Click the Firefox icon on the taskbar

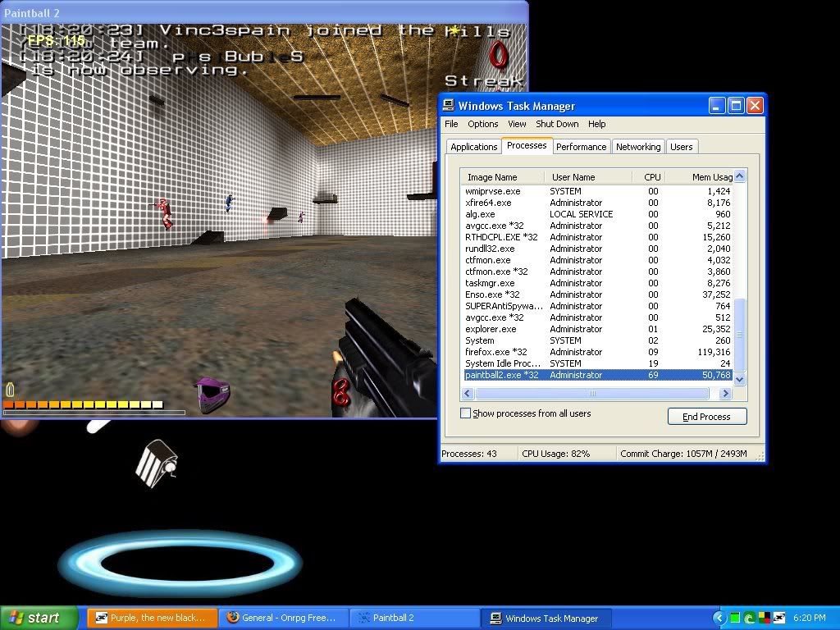point(233,618)
